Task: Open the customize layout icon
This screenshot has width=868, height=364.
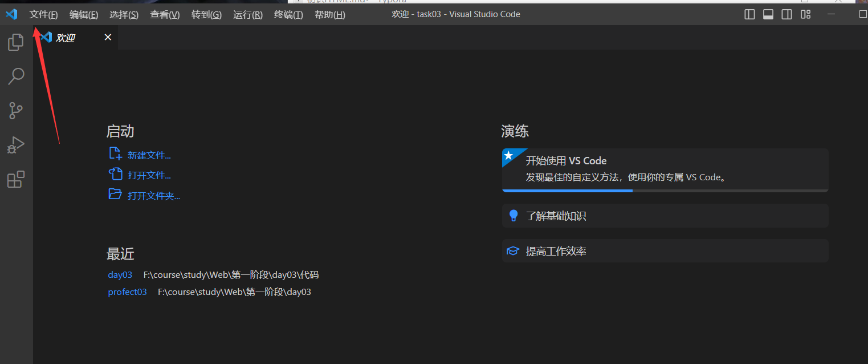Action: [805, 14]
